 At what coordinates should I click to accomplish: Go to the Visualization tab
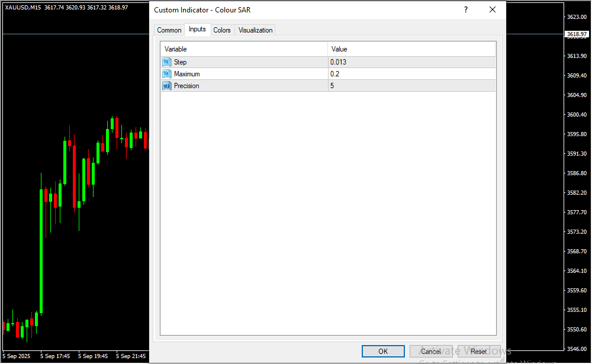[255, 30]
